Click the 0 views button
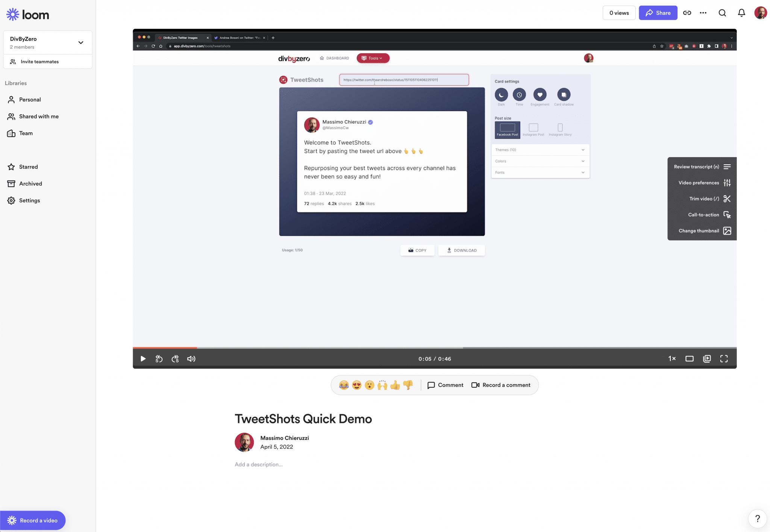This screenshot has width=770, height=532. (x=619, y=13)
